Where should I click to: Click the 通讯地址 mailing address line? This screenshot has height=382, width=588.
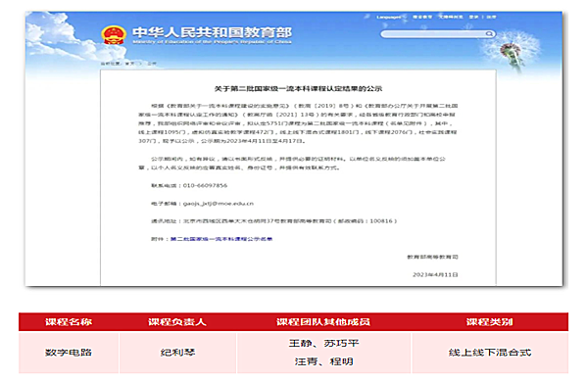[273, 221]
